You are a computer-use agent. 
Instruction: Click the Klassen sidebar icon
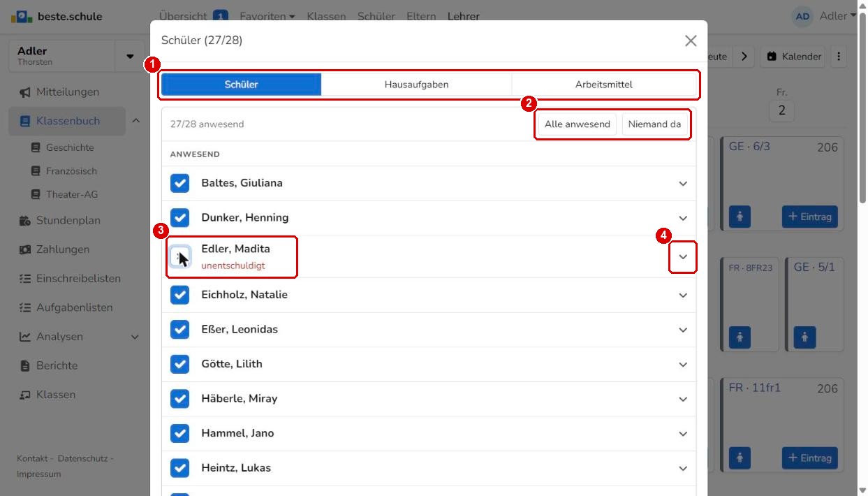[25, 395]
